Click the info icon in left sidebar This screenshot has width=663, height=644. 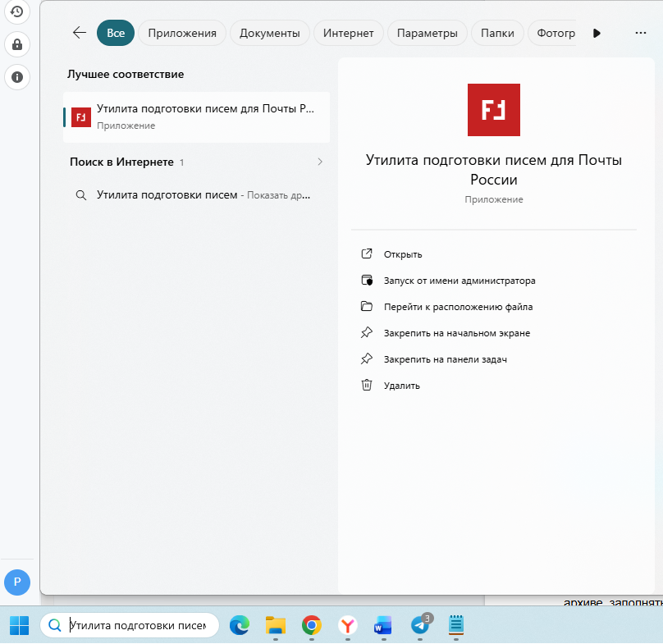click(x=16, y=77)
